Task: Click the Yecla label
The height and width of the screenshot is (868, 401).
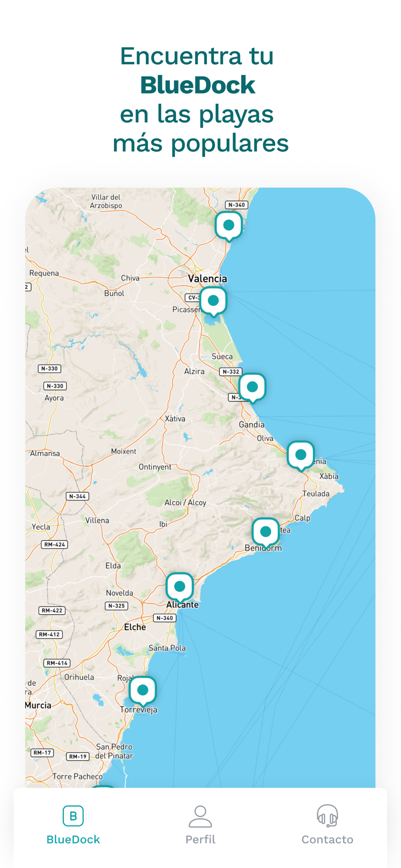Action: tap(41, 527)
